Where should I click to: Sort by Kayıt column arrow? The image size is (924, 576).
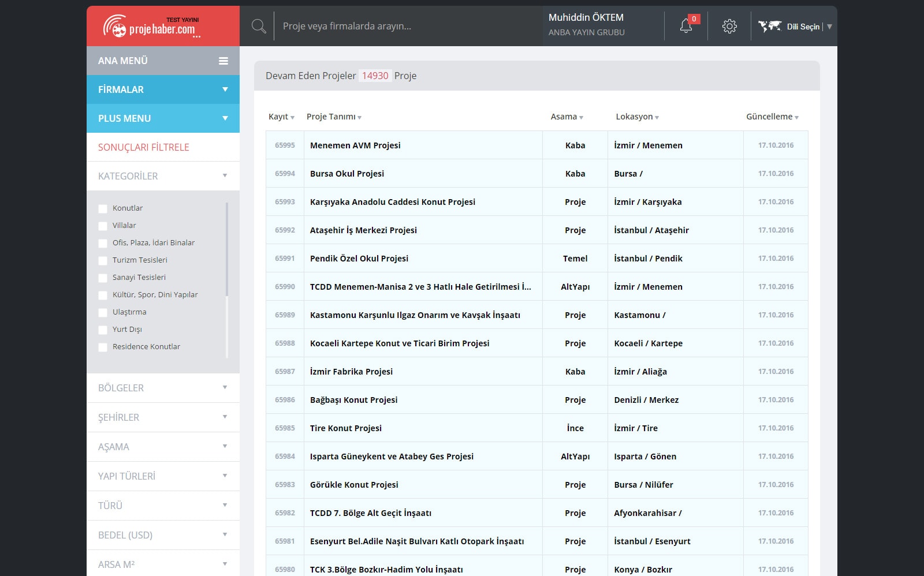[292, 117]
